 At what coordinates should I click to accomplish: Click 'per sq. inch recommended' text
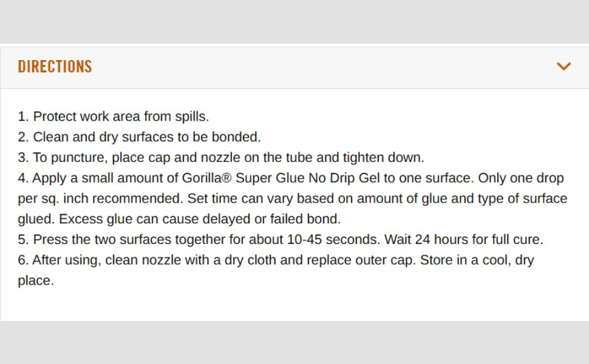[x=100, y=199]
